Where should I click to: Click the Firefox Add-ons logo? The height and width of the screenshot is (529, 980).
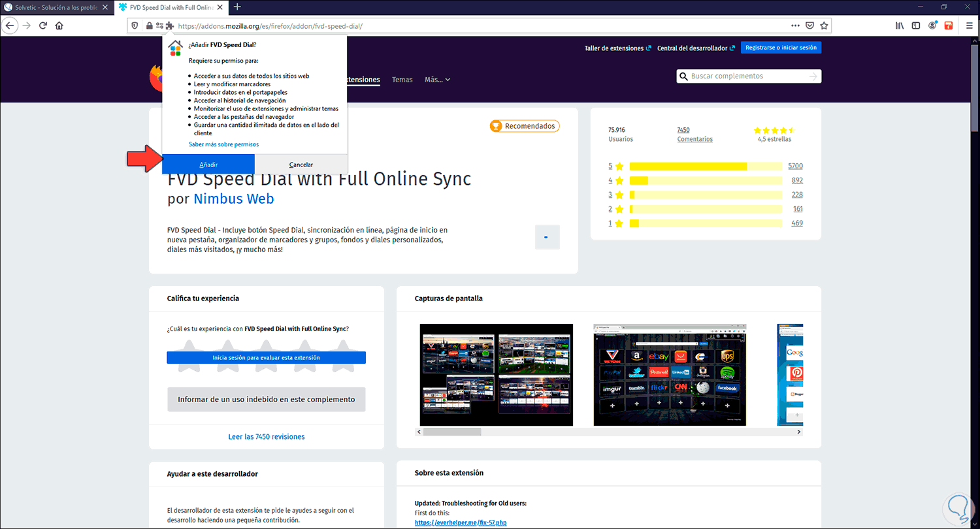156,78
